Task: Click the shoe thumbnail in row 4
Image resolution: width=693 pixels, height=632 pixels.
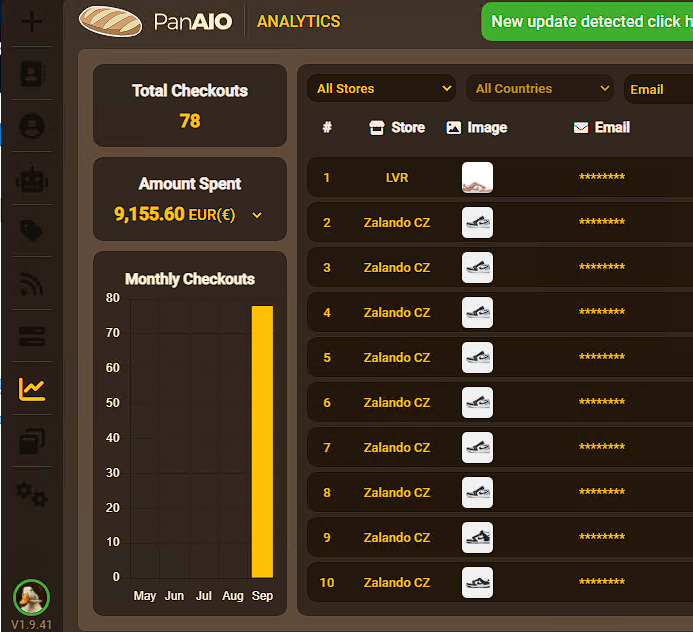Action: click(x=477, y=312)
